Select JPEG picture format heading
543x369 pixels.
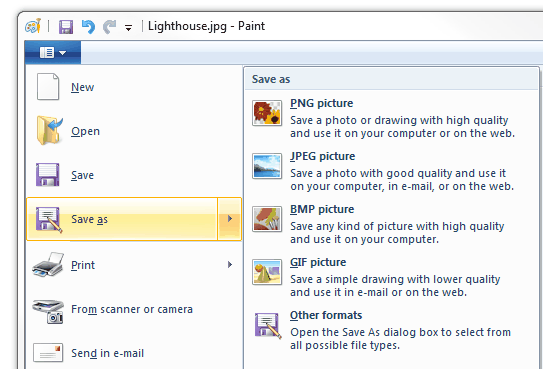(322, 156)
